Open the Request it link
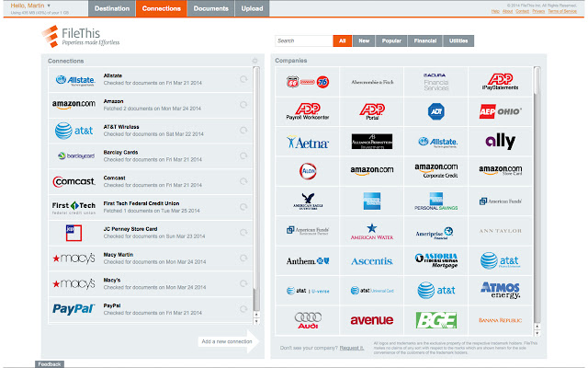588x368 pixels. point(352,348)
